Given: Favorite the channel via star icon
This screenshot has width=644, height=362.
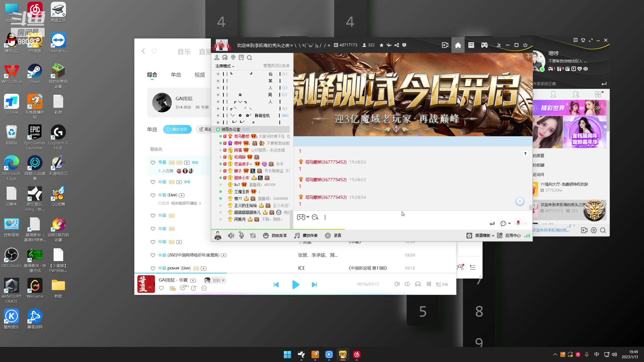Looking at the screenshot, I should tap(381, 45).
